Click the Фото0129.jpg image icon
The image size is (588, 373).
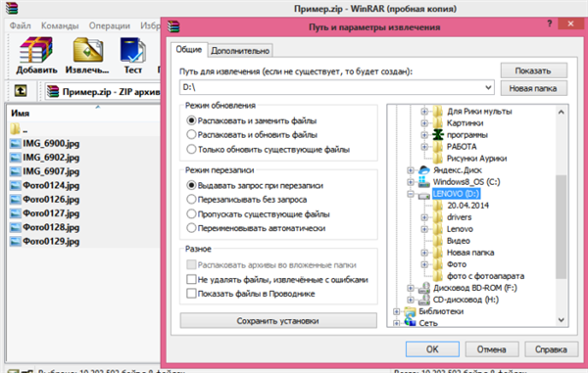16,242
